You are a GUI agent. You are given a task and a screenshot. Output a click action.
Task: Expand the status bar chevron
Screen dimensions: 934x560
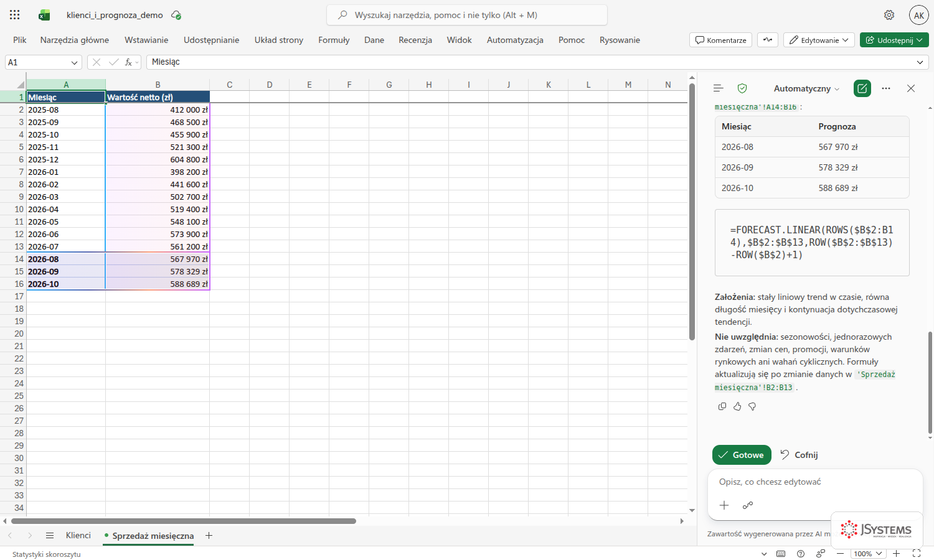coord(764,554)
